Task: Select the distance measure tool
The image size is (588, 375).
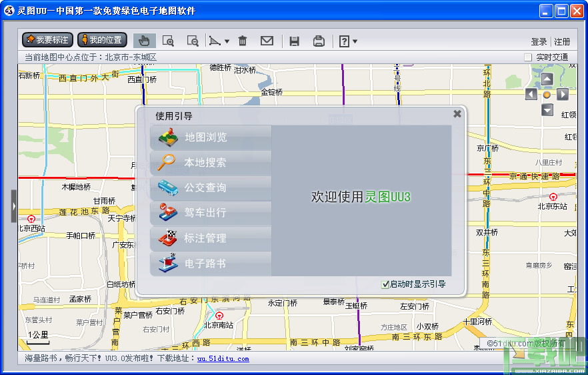Action: tap(215, 41)
